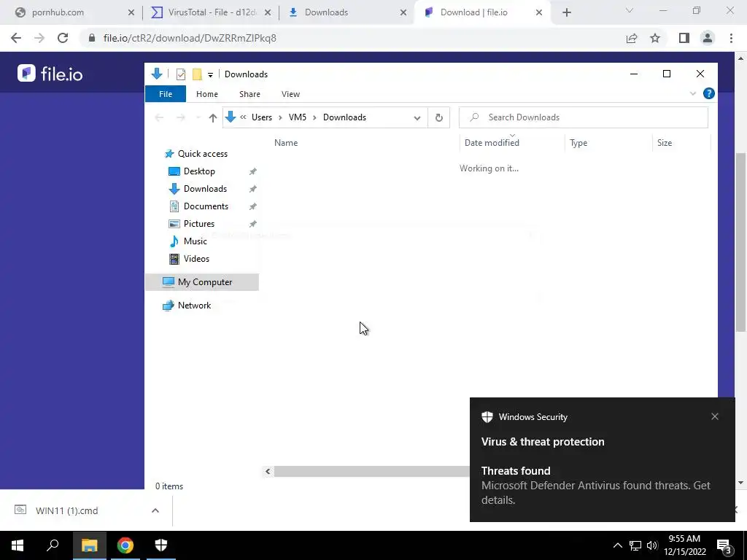Click the address bar URL

tap(190, 38)
